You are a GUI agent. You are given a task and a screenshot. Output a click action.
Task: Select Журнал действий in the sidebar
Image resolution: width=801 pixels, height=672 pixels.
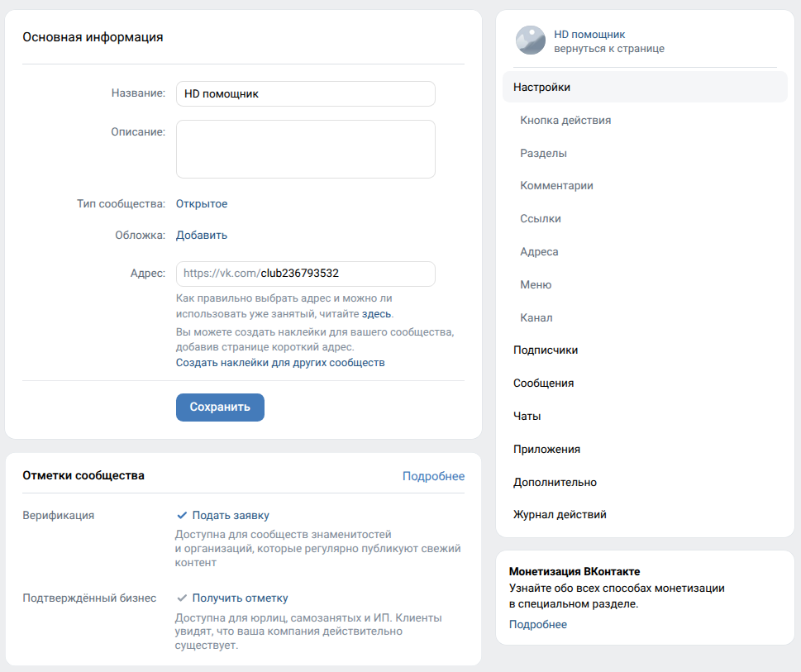pyautogui.click(x=560, y=515)
